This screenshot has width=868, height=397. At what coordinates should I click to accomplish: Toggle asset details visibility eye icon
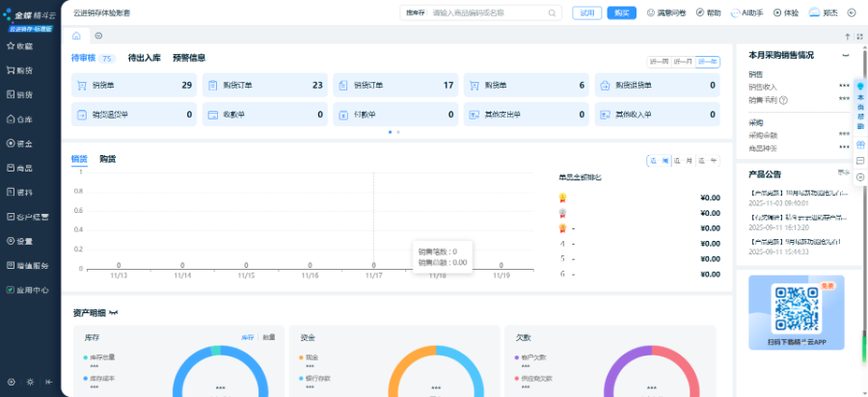pyautogui.click(x=114, y=313)
